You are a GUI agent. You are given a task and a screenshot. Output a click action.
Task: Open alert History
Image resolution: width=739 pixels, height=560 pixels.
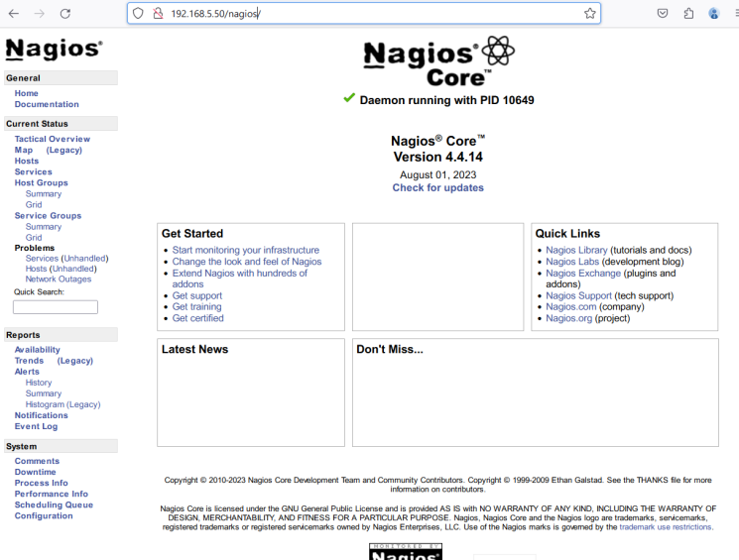point(39,383)
